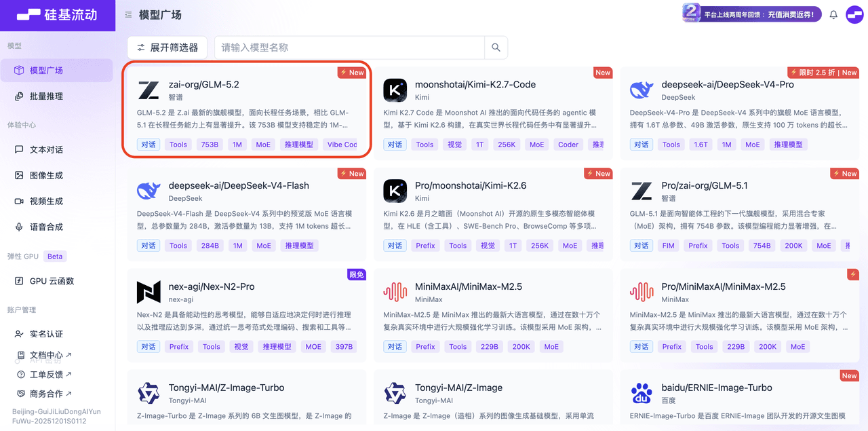The image size is (868, 431).
Task: Open 语音合成 page
Action: point(57,227)
